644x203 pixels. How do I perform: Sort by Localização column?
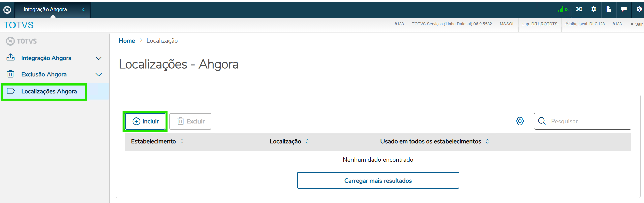tap(307, 141)
